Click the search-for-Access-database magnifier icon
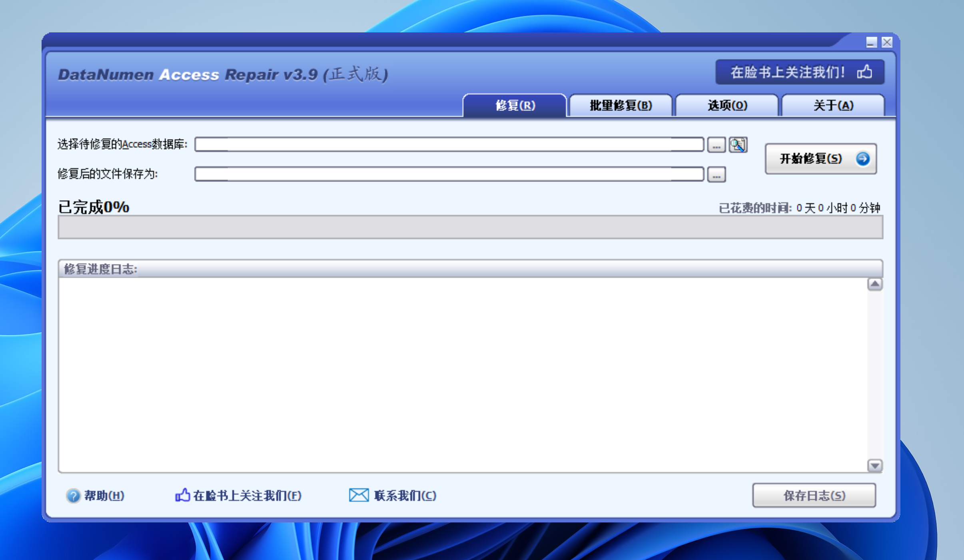This screenshot has width=964, height=560. coord(738,145)
